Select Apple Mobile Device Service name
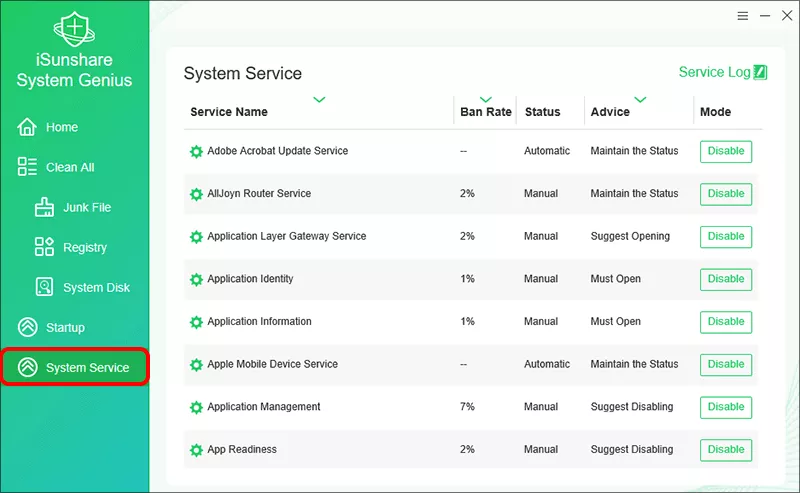Viewport: 800px width, 493px height. point(272,364)
